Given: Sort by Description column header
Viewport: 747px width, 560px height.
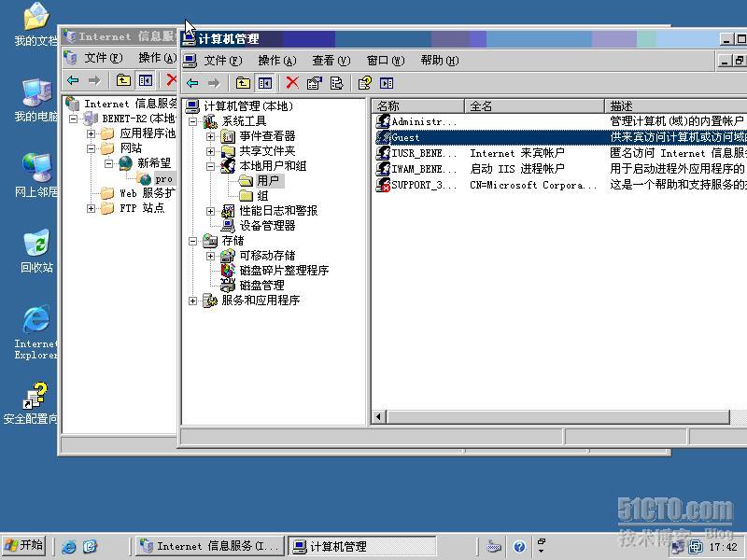Looking at the screenshot, I should [675, 105].
